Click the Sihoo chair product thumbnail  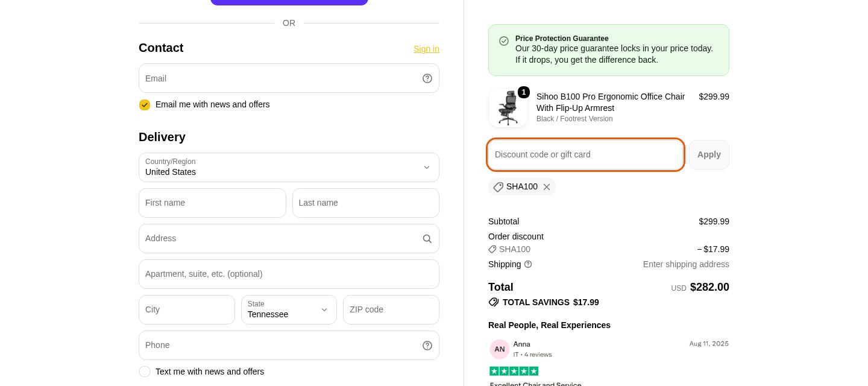tap(508, 108)
